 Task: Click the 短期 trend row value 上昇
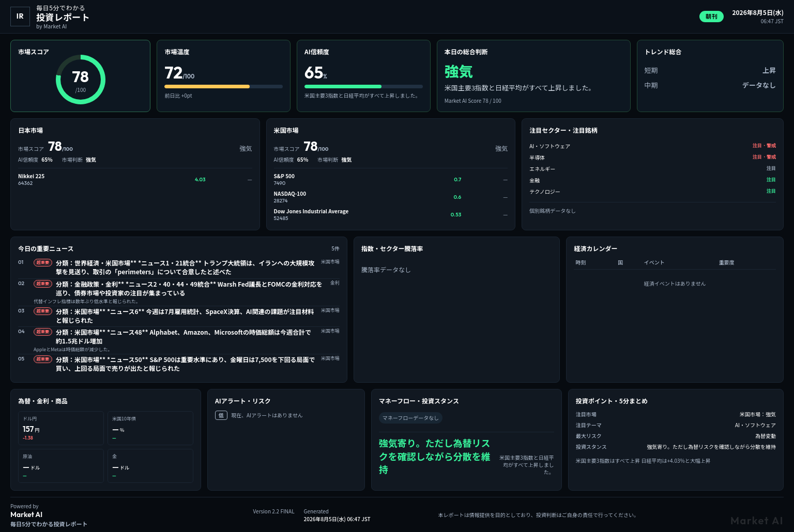pos(769,70)
